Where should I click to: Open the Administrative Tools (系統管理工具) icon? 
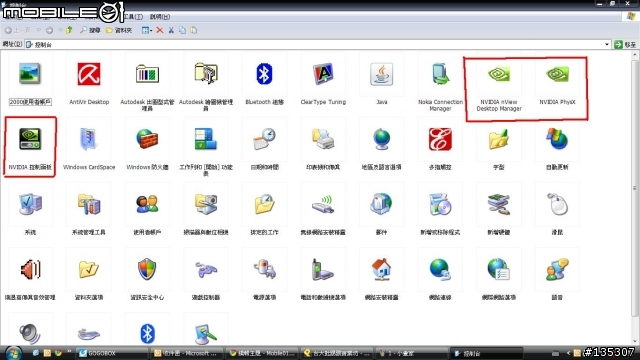coord(89,204)
